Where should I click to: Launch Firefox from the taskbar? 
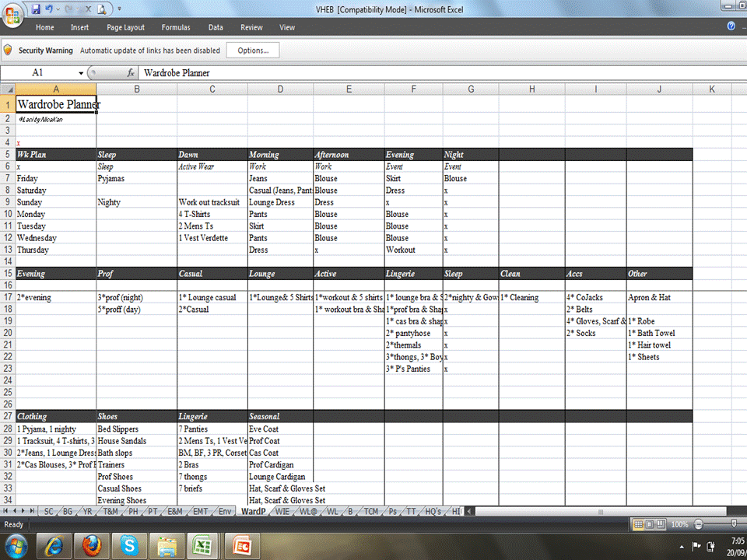coord(92,546)
